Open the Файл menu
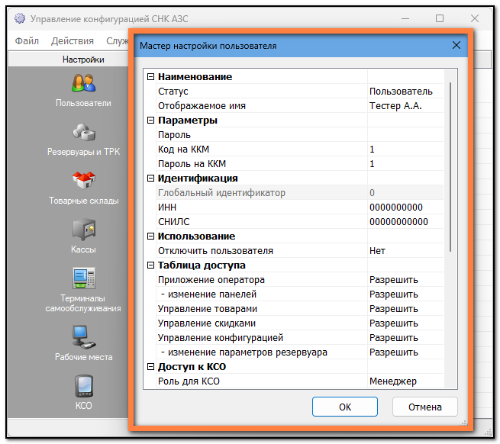 tap(27, 41)
